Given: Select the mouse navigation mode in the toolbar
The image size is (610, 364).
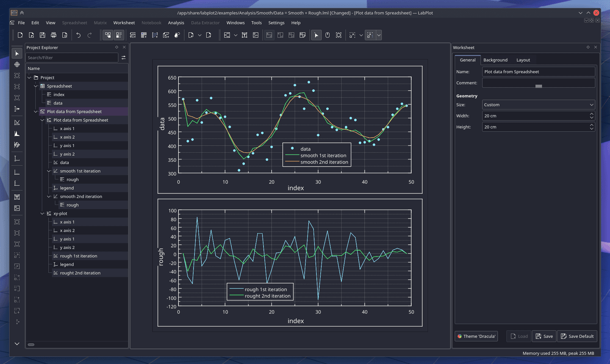Looking at the screenshot, I should [x=327, y=35].
